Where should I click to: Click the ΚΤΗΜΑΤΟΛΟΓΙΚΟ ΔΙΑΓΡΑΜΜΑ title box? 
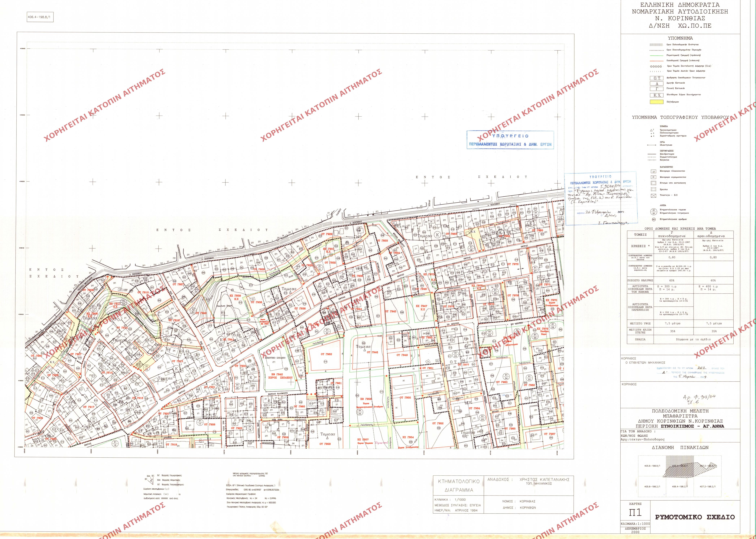coord(459,485)
